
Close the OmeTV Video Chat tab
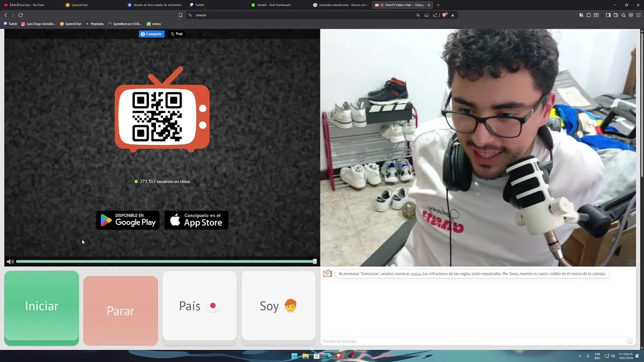(429, 5)
